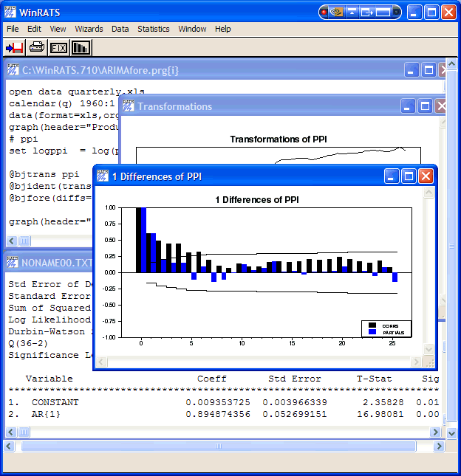Open the Window menu
This screenshot has height=476, width=461.
pos(192,29)
